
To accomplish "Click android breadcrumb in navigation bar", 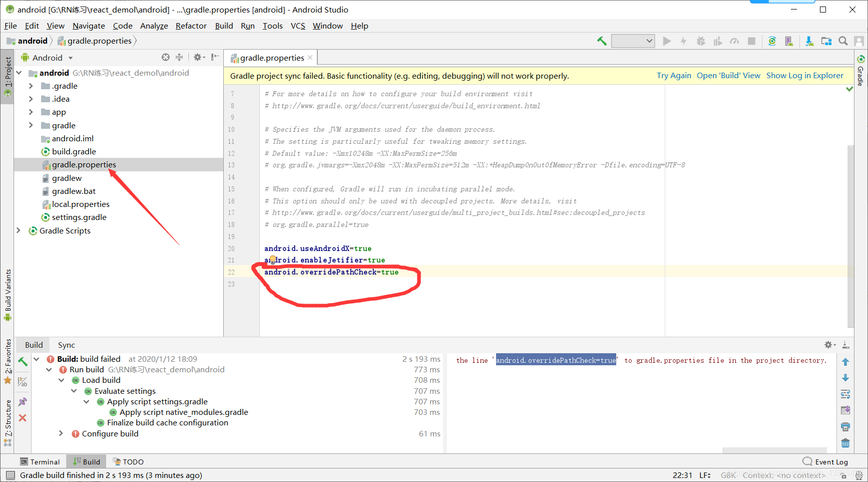I will (x=28, y=41).
